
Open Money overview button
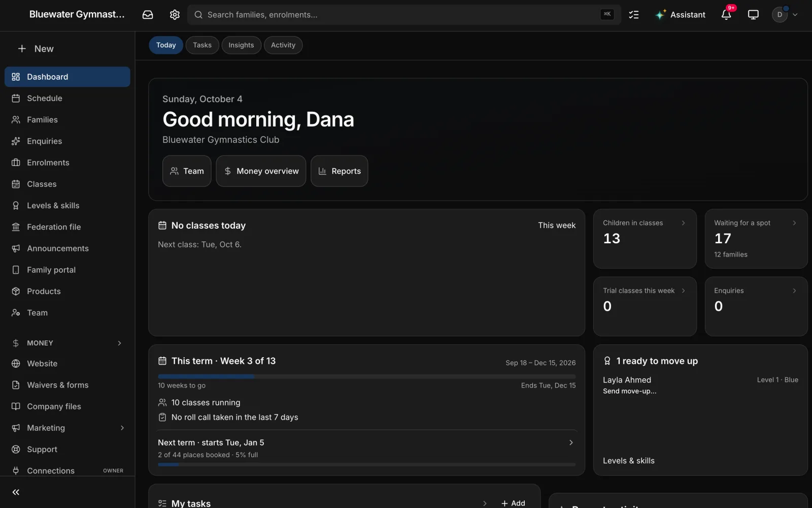coord(261,171)
